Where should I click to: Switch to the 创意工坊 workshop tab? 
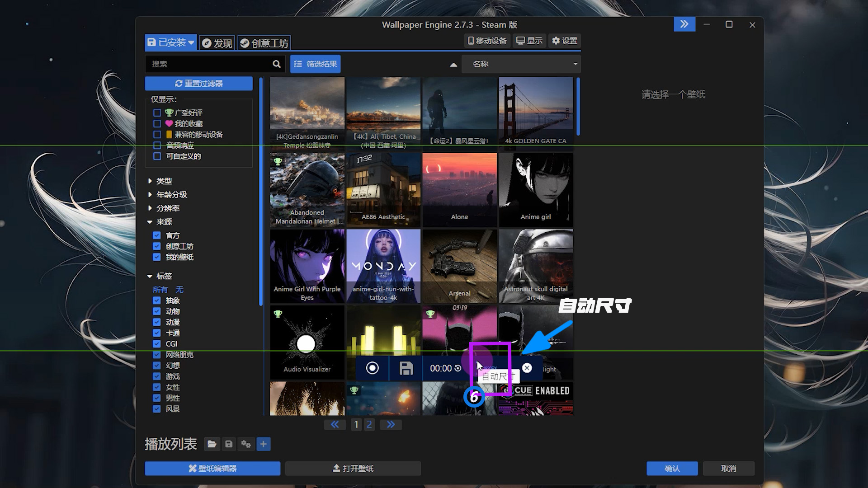click(x=264, y=43)
